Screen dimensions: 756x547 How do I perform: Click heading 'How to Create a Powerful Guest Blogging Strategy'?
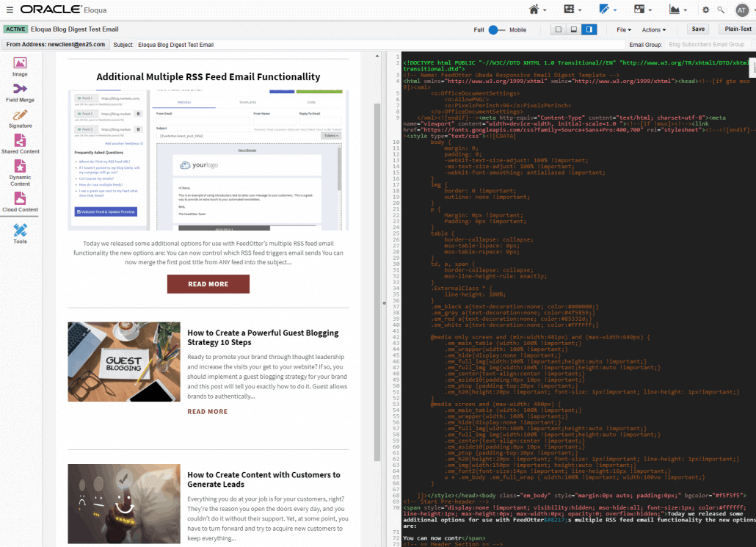(263, 338)
